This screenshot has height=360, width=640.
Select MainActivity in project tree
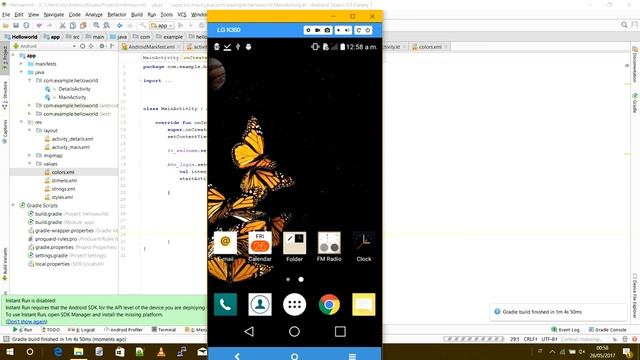(72, 97)
